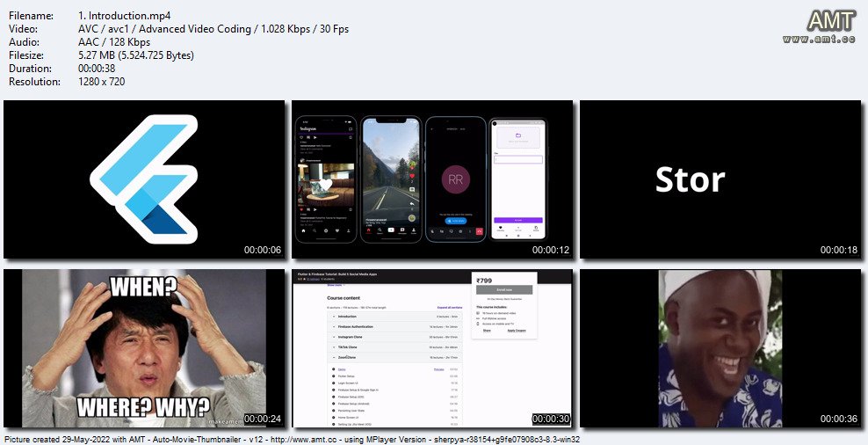This screenshot has height=445, width=868.
Task: Click the gray Enroll now button
Action: point(504,290)
